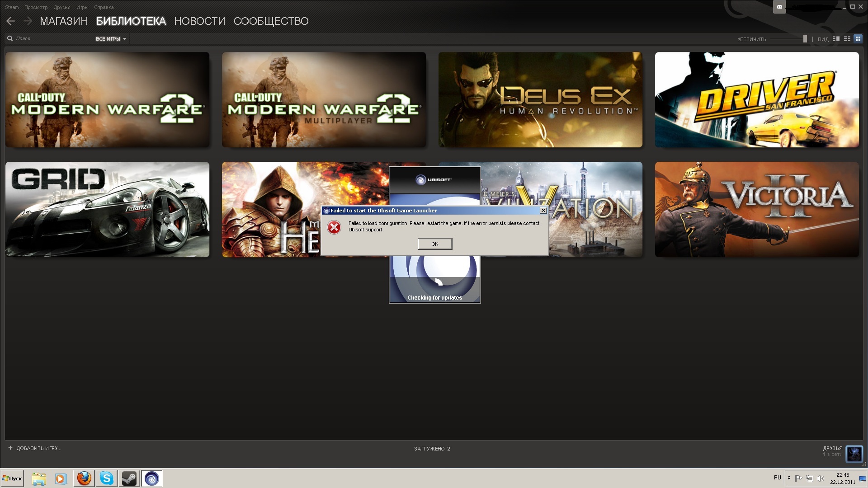
Task: Switch to the СООБЩЕСТВО tab
Action: (x=271, y=21)
